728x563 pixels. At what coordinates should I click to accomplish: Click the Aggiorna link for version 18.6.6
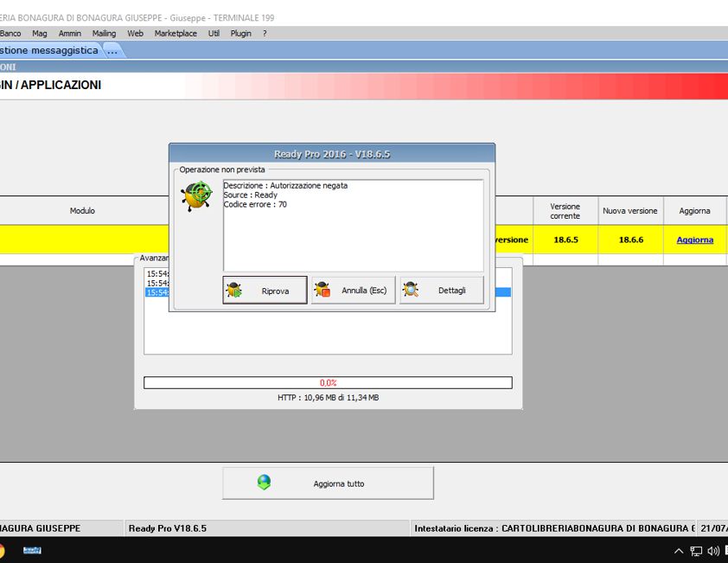coord(694,240)
